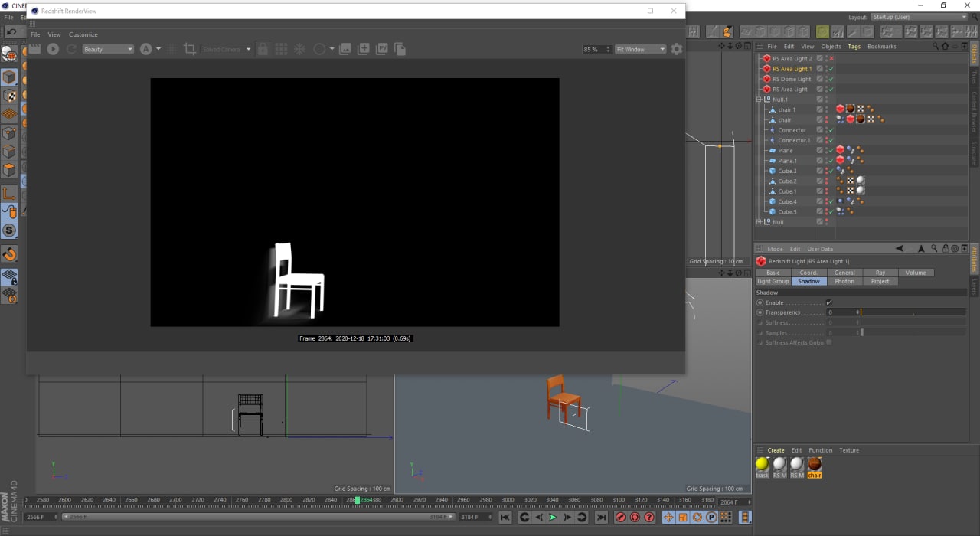The image size is (980, 536).
Task: Activate the crop region icon in RenderView
Action: click(x=190, y=49)
